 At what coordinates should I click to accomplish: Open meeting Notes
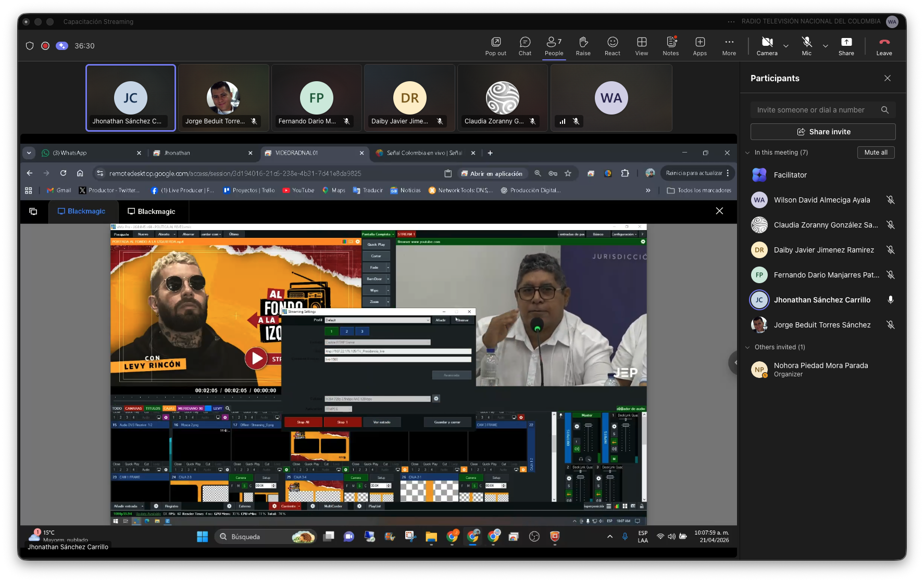(670, 46)
